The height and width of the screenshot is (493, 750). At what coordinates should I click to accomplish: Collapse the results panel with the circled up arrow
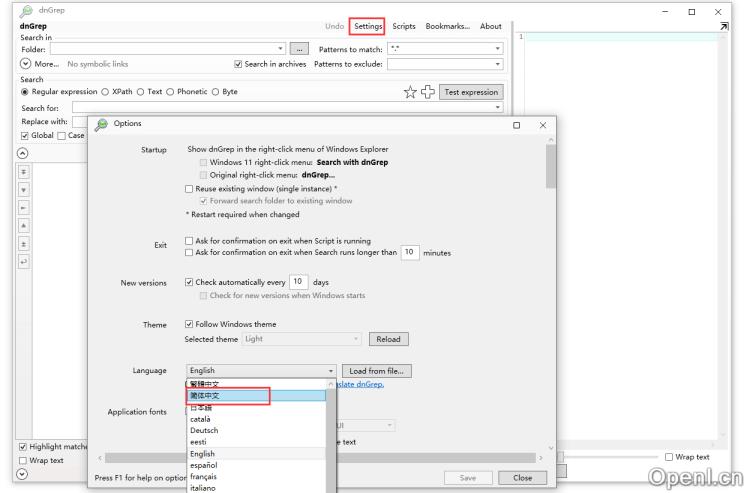click(x=25, y=152)
